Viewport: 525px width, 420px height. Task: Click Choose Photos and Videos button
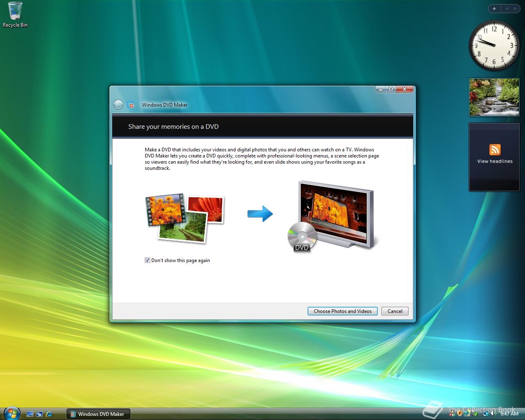pos(342,311)
